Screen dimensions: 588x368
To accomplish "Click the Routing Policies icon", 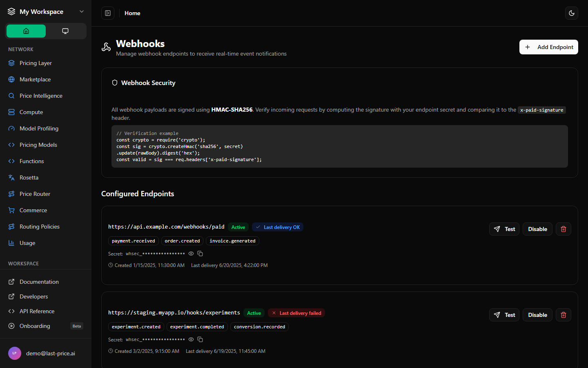I will [11, 227].
